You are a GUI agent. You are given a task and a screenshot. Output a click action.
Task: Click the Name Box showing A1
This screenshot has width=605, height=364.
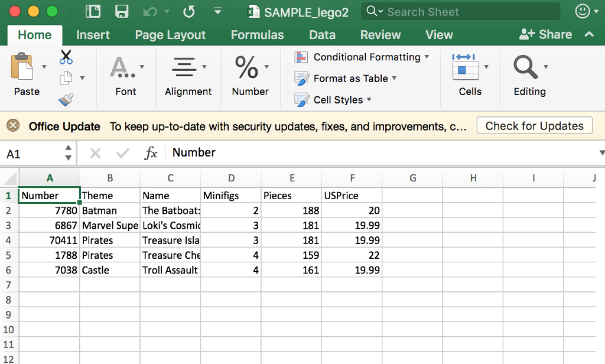point(33,154)
